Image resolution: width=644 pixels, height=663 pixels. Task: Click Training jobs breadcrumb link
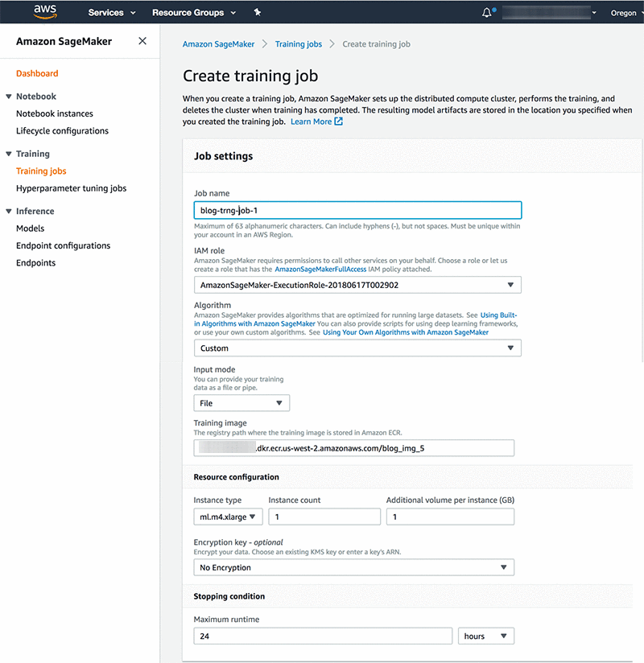[299, 44]
